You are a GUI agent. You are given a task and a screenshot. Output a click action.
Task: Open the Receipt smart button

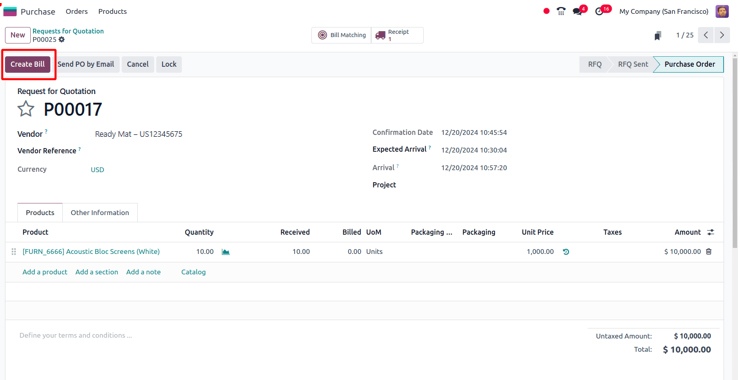397,35
